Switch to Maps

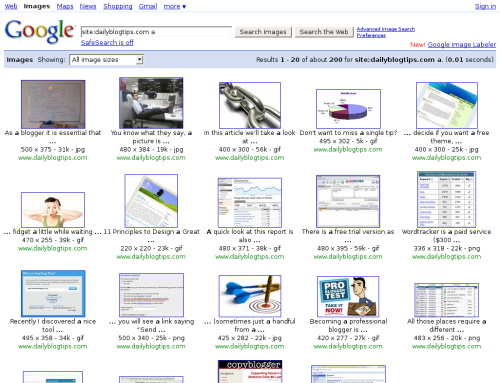tap(65, 6)
